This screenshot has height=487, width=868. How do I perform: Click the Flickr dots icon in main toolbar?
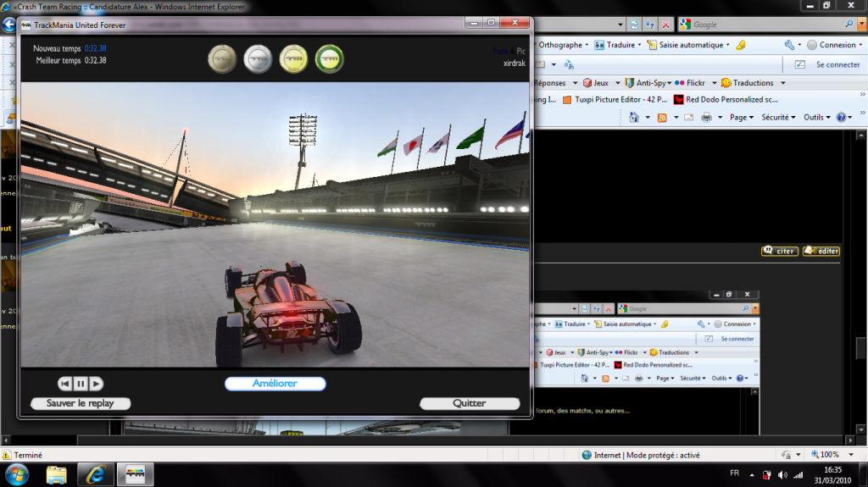[680, 83]
